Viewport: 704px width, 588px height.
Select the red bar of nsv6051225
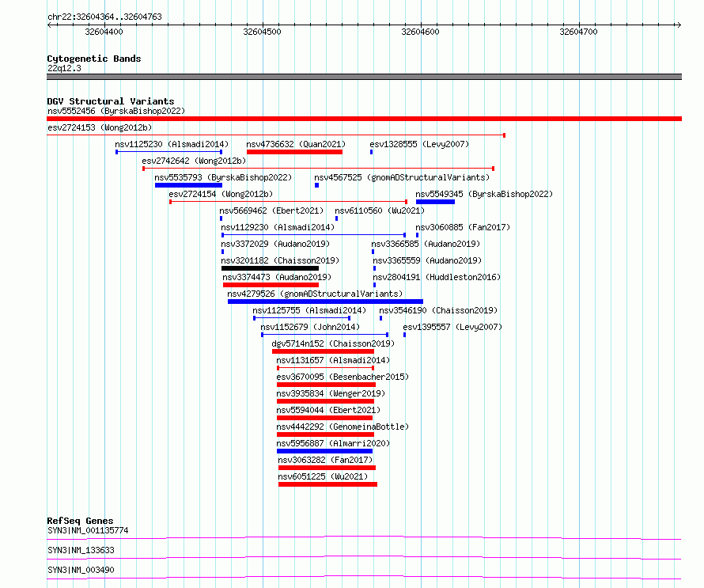point(327,484)
